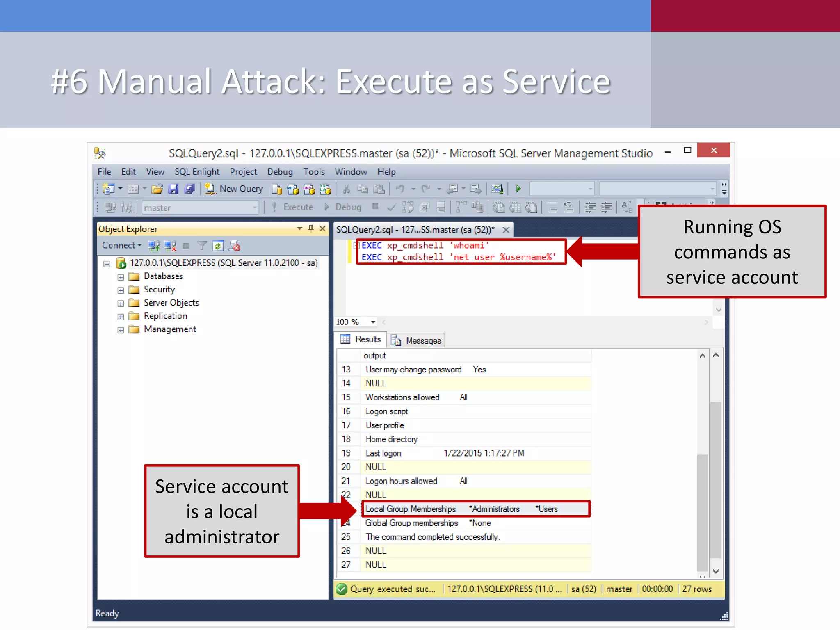The width and height of the screenshot is (840, 630).
Task: Click the Cut scissors icon
Action: 346,189
